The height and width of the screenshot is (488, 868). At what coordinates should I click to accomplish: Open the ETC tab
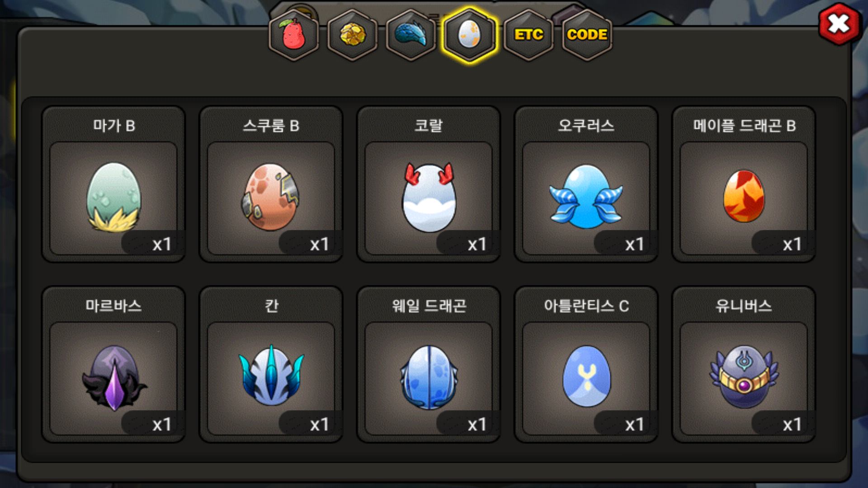(x=528, y=35)
